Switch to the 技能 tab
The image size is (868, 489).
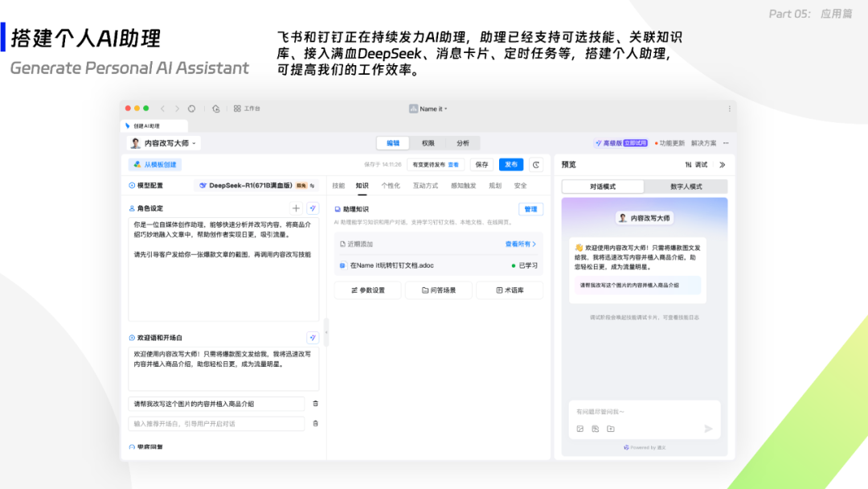[338, 186]
